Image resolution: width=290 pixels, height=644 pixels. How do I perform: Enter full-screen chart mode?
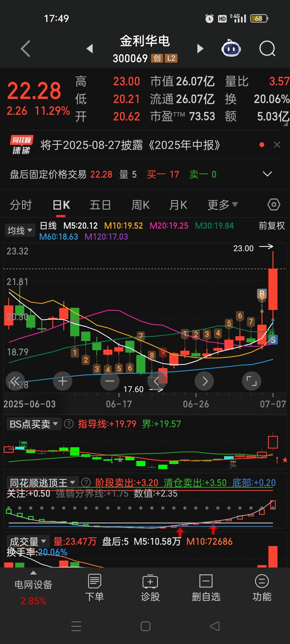pos(252,381)
